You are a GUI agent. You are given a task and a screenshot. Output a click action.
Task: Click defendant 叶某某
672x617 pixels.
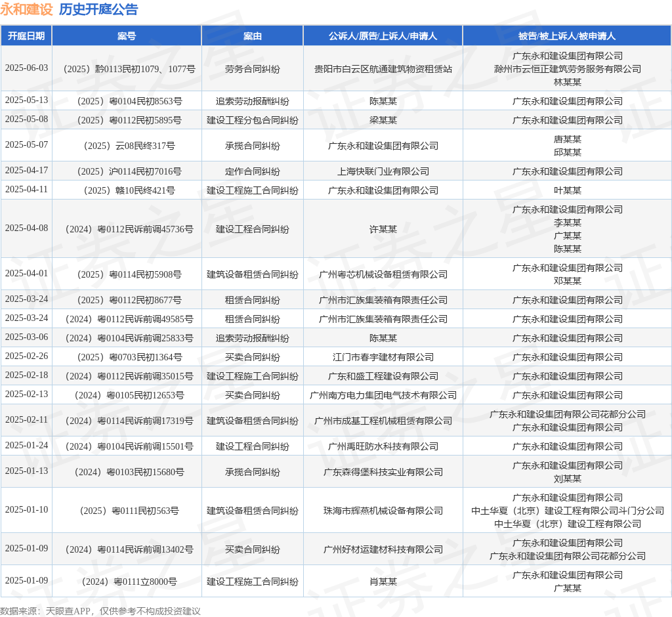click(x=568, y=190)
